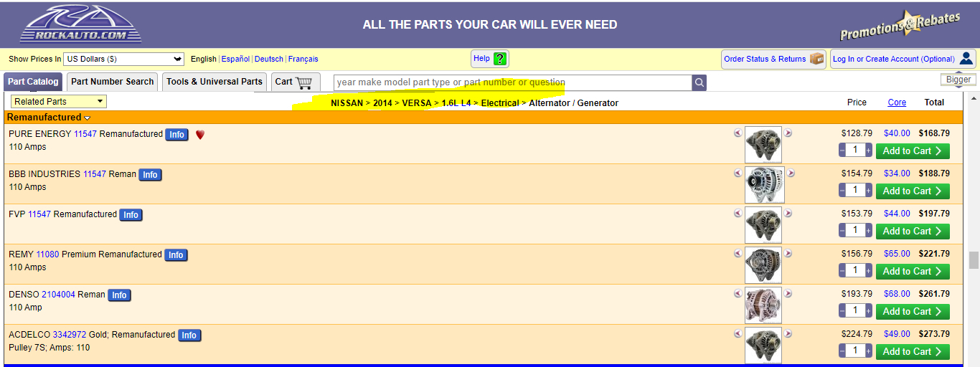Click the page vertical scrollbar thumb
The width and height of the screenshot is (980, 367).
pyautogui.click(x=974, y=259)
